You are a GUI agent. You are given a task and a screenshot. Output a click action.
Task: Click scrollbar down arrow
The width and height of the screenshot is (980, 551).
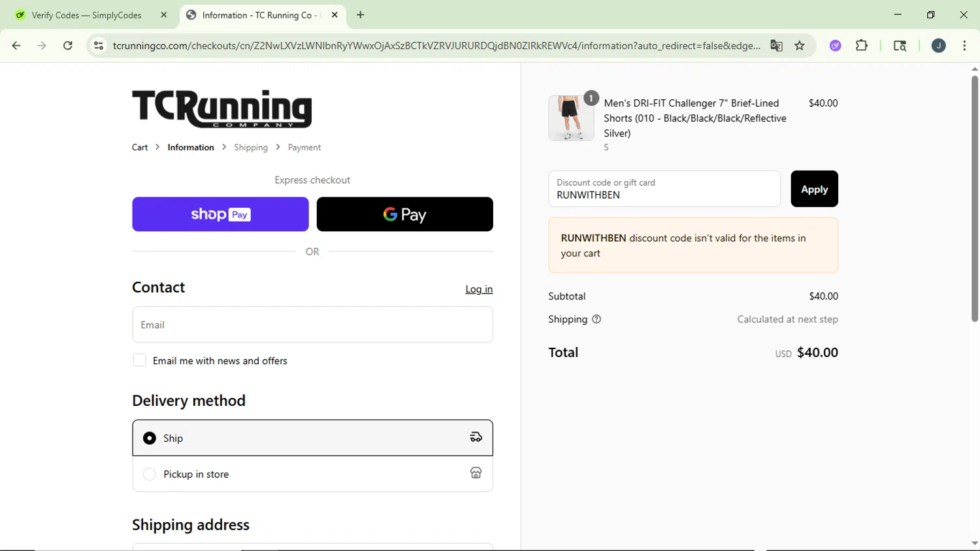974,544
